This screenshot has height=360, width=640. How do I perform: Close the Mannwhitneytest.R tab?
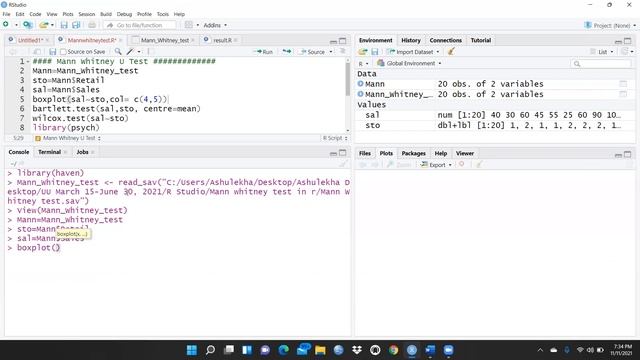(120, 40)
